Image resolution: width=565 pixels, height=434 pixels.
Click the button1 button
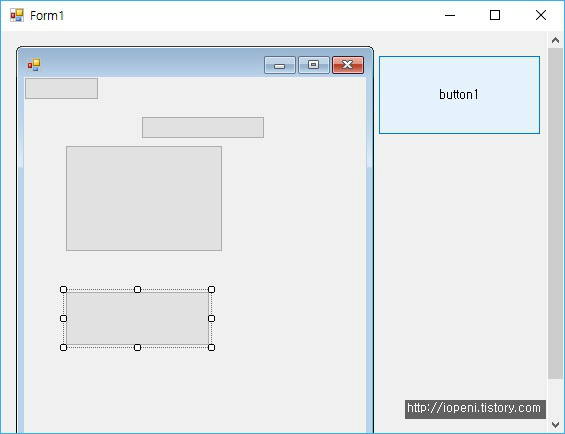click(x=459, y=95)
